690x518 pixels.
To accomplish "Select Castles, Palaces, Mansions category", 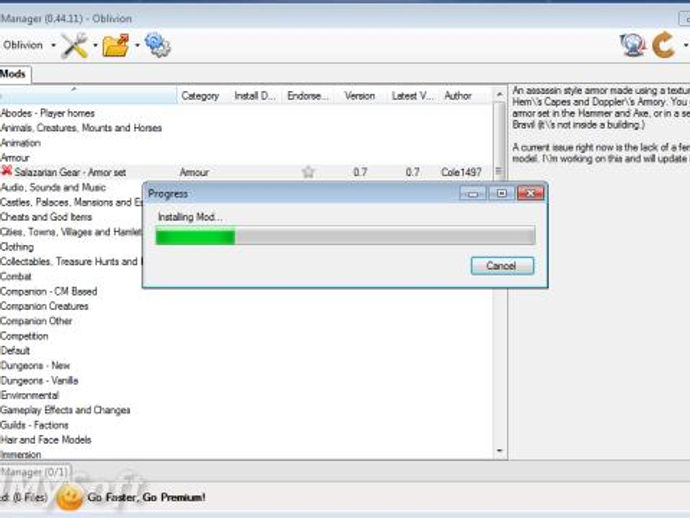I will click(71, 202).
